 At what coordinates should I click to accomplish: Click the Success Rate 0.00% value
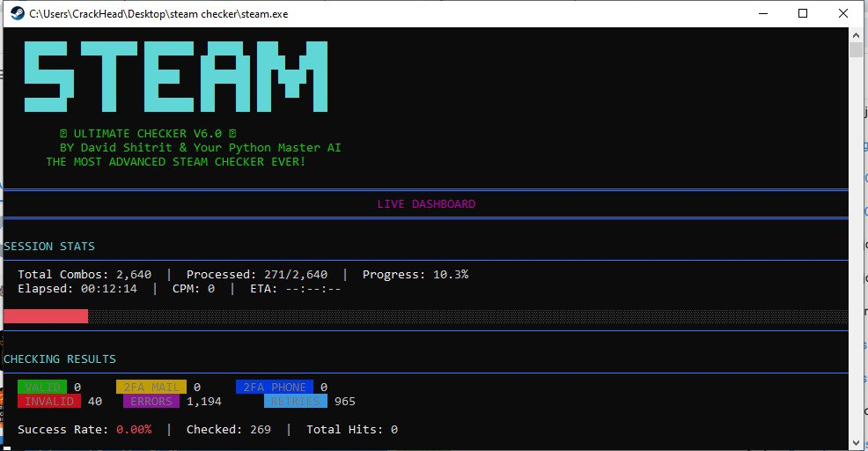tap(134, 429)
